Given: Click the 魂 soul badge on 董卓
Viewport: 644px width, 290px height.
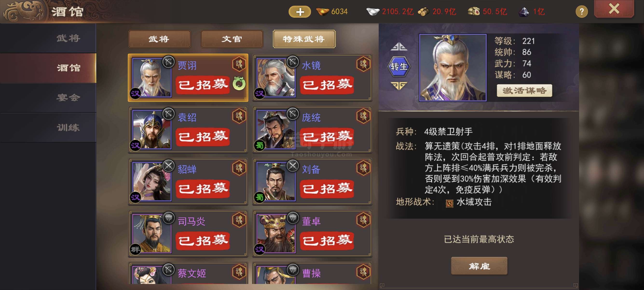Looking at the screenshot, I should 363,220.
